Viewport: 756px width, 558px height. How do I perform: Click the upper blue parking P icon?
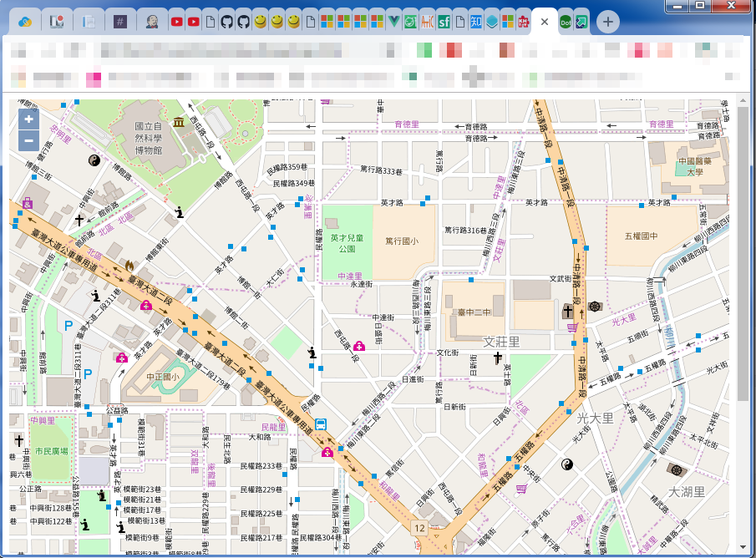pos(68,326)
